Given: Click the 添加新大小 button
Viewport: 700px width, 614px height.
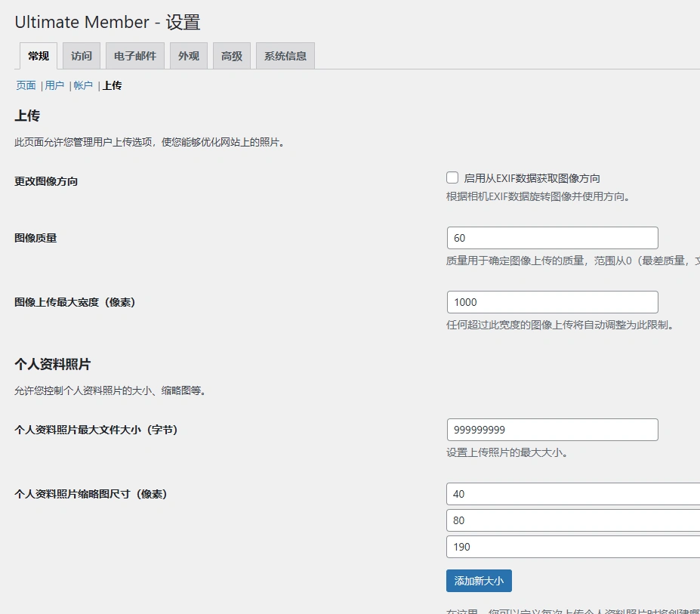Looking at the screenshot, I should 479,581.
